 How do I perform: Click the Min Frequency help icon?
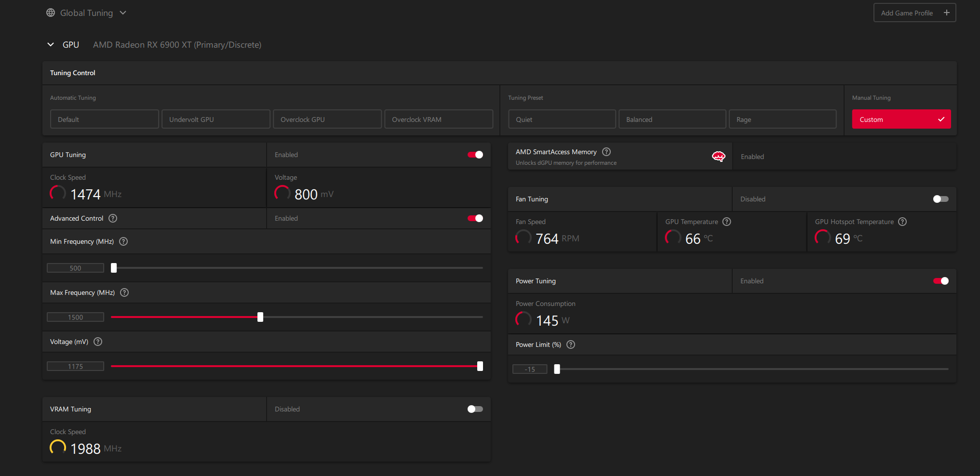123,241
